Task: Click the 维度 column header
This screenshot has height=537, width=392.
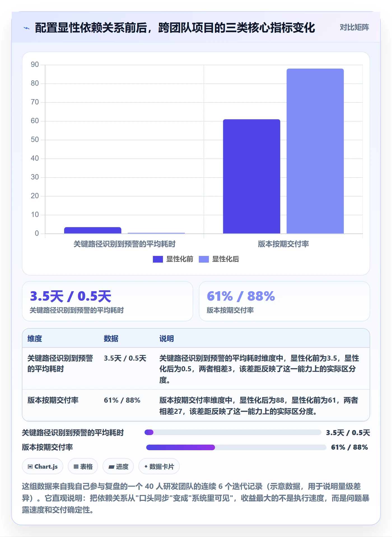Action: 35,338
